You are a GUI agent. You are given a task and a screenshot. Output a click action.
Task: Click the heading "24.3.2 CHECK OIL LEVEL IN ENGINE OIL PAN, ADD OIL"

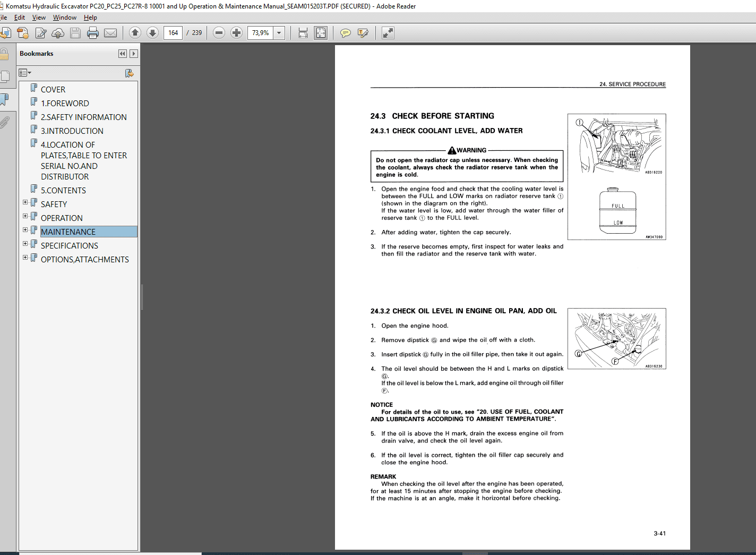(x=463, y=311)
